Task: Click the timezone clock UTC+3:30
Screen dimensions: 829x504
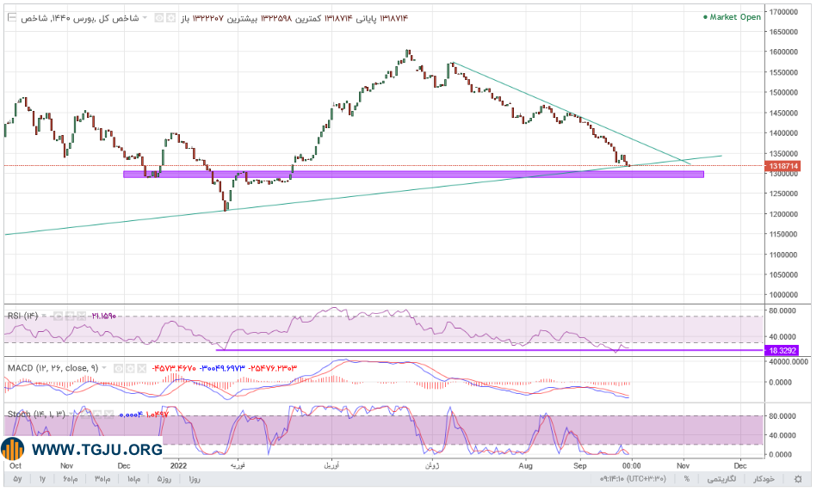Action: (633, 479)
